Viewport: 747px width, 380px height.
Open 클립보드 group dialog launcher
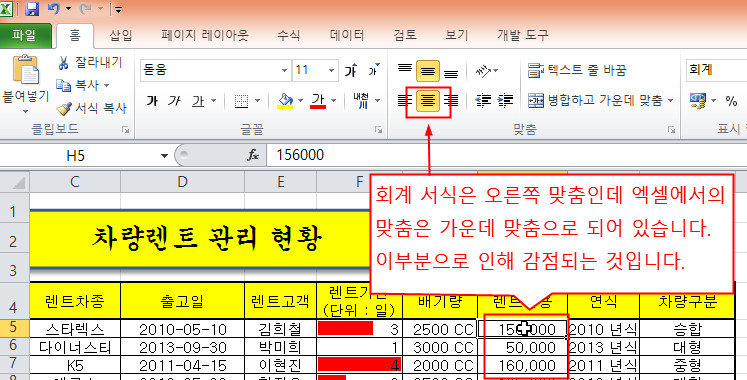[x=126, y=130]
